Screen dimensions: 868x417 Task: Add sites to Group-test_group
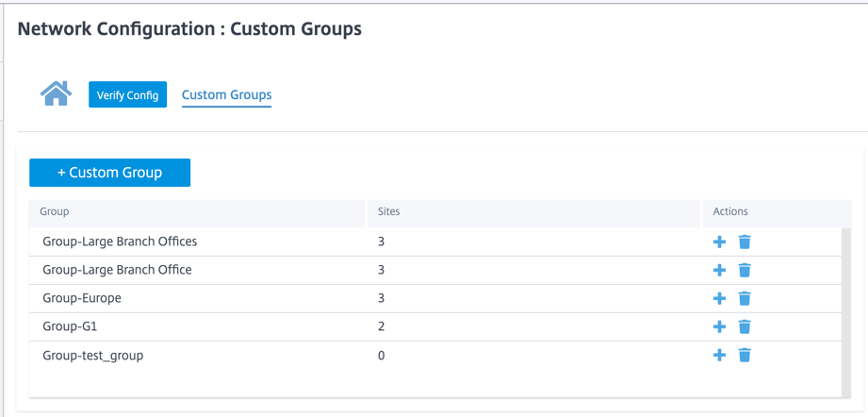(719, 355)
